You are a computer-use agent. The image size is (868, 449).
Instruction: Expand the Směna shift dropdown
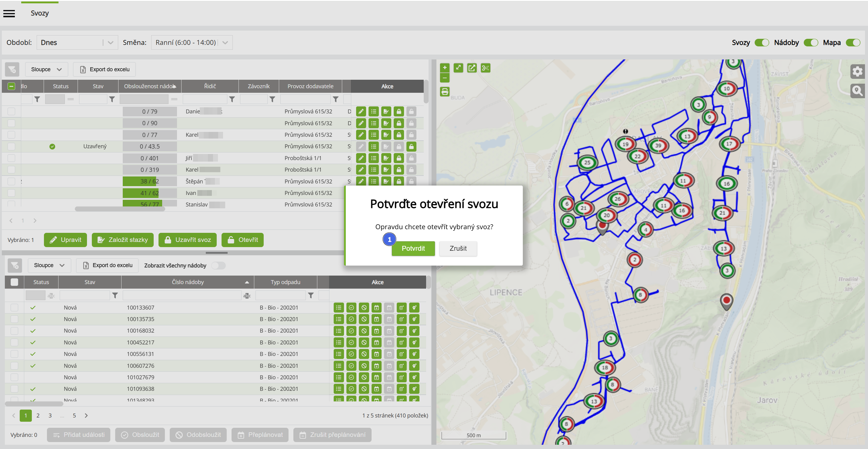coord(192,43)
